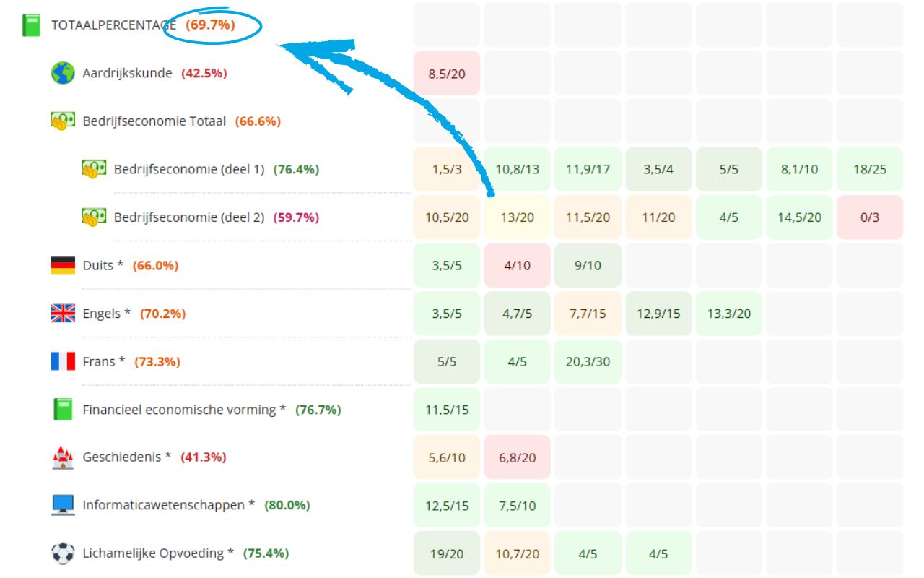Click the 41.3% Geschiedenis percentage
924x578 pixels.
pos(203,457)
